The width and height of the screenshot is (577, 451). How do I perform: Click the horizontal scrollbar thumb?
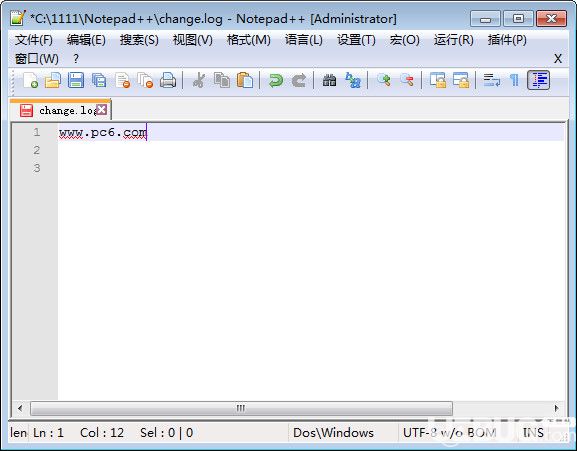[x=241, y=408]
